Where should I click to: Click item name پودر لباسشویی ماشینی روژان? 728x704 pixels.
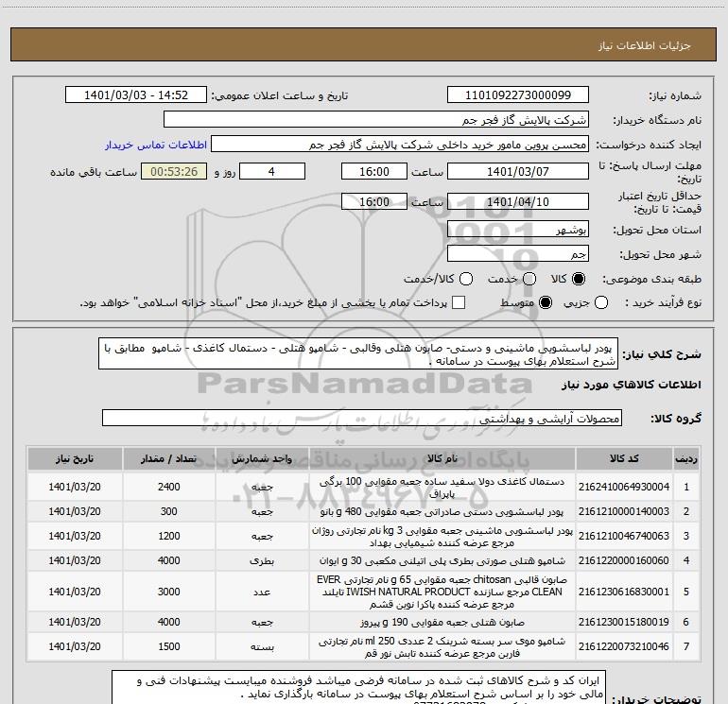(442, 537)
